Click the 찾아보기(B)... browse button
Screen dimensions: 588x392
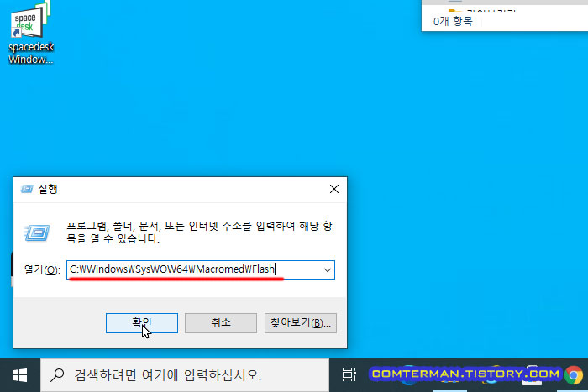[301, 323]
